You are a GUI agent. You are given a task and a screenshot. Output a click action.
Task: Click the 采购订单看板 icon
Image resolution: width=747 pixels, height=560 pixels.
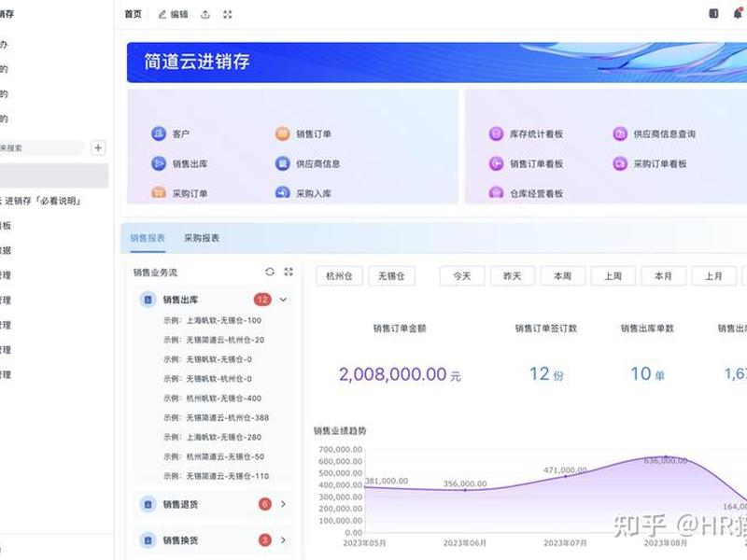[620, 163]
